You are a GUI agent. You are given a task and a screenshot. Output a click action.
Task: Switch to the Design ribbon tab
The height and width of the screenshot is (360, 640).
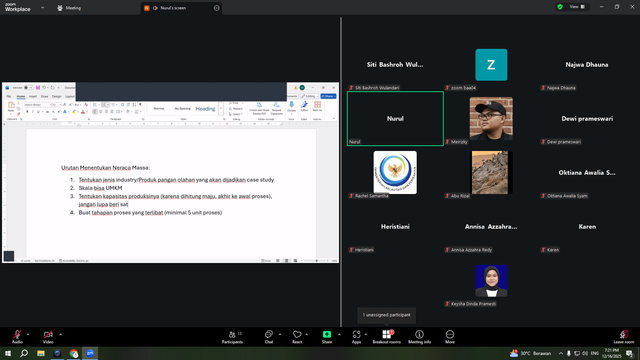[56, 96]
